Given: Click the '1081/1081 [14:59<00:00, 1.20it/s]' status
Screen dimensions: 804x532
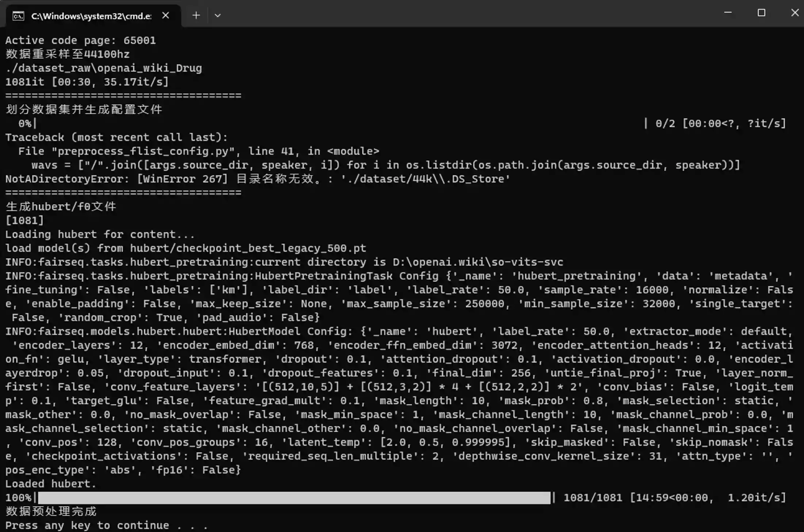Looking at the screenshot, I should (675, 498).
